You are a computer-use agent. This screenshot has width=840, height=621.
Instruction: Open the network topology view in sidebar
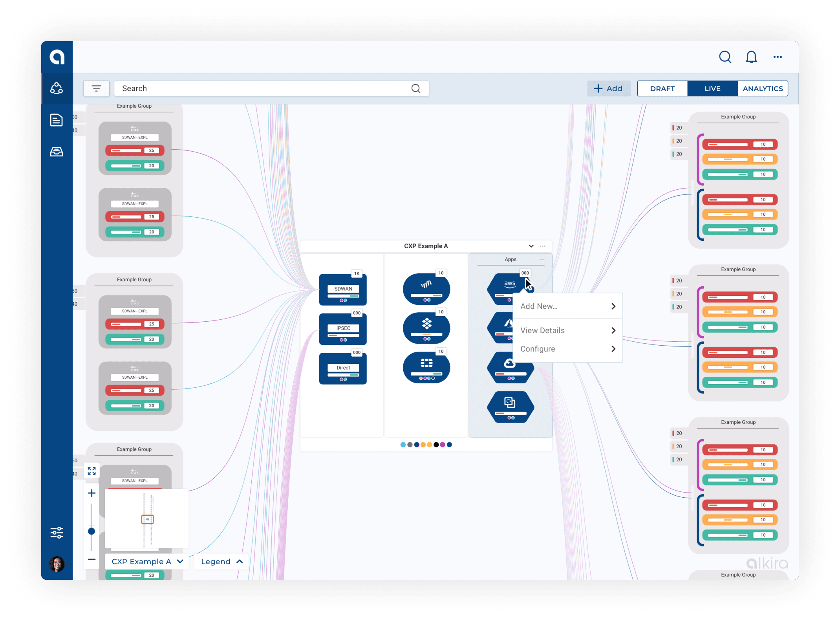coord(57,88)
